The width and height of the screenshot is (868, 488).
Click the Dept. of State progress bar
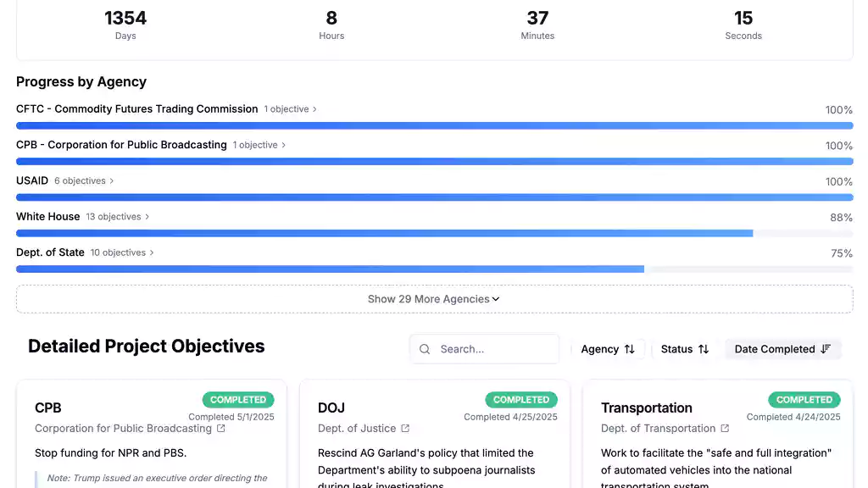pos(435,269)
